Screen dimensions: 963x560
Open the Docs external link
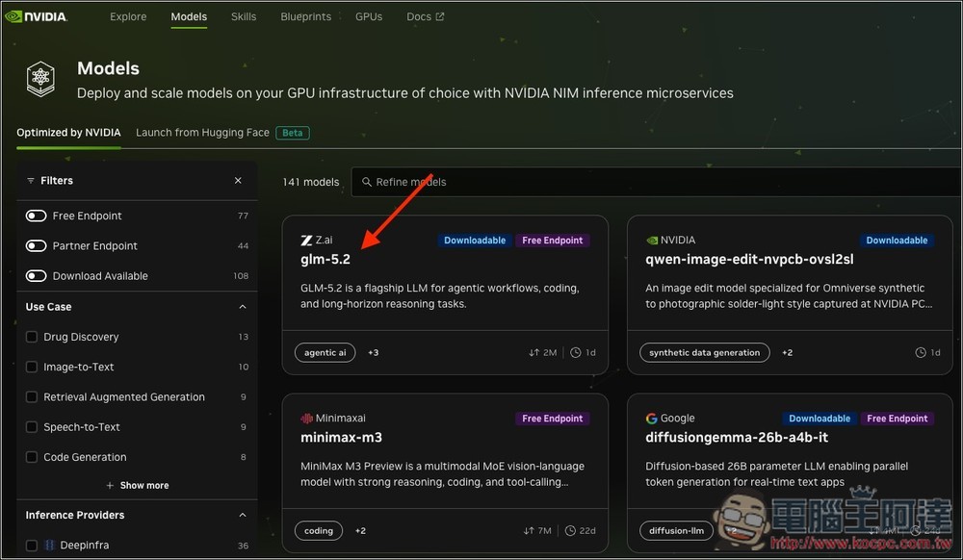pos(425,16)
